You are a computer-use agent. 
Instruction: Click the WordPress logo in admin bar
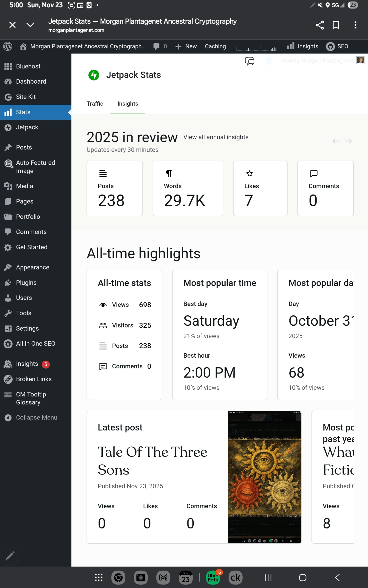[8, 46]
